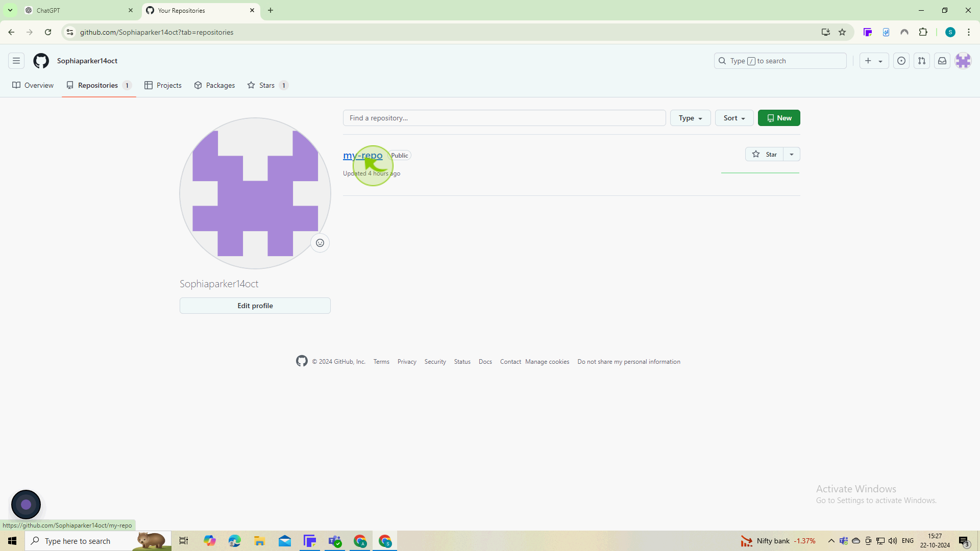Click the purple circular recorder button

pyautogui.click(x=26, y=505)
